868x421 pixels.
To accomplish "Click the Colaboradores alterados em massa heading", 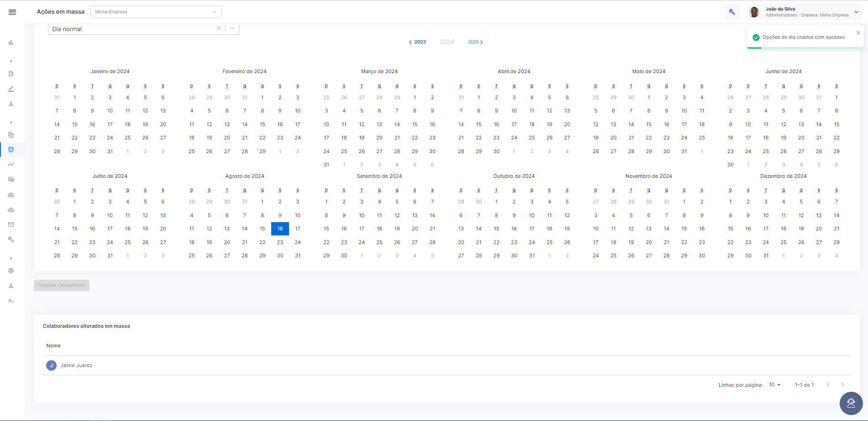I will pos(86,326).
